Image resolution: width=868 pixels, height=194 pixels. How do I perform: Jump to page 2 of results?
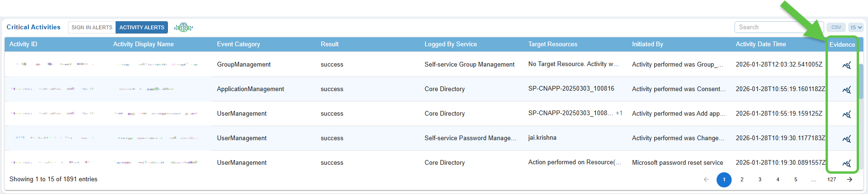coord(742,179)
